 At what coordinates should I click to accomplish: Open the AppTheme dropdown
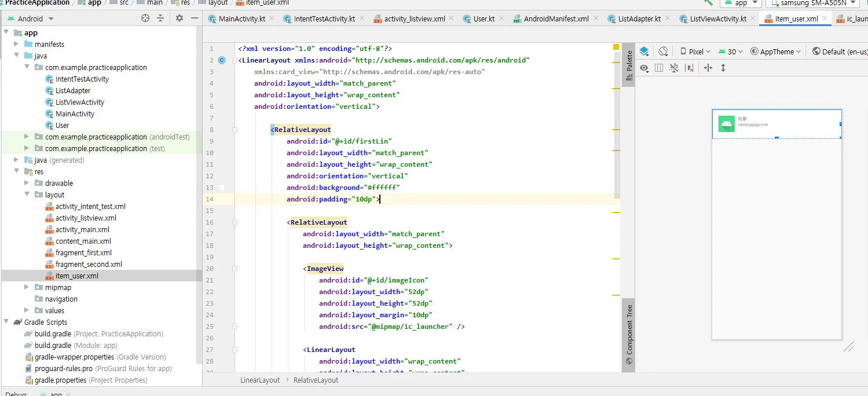coord(775,52)
